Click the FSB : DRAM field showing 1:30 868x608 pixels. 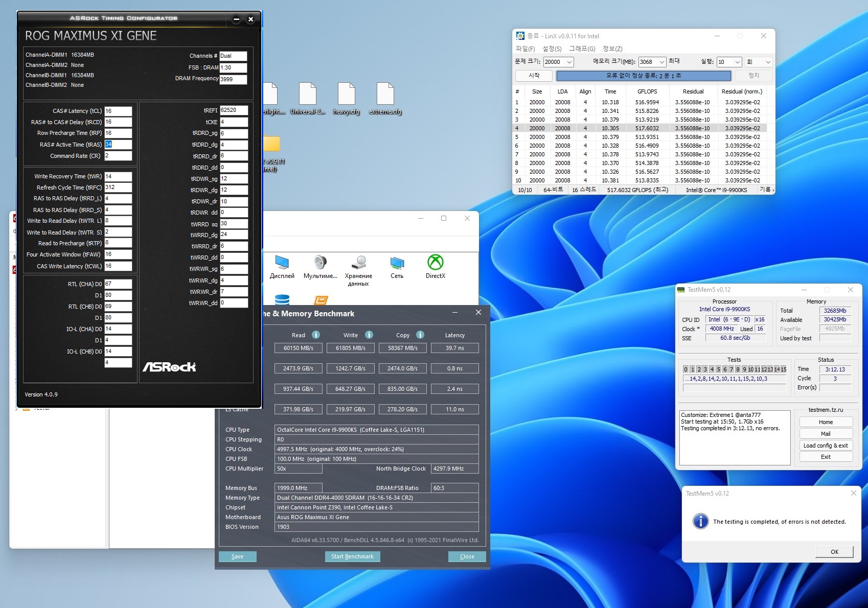[x=233, y=67]
